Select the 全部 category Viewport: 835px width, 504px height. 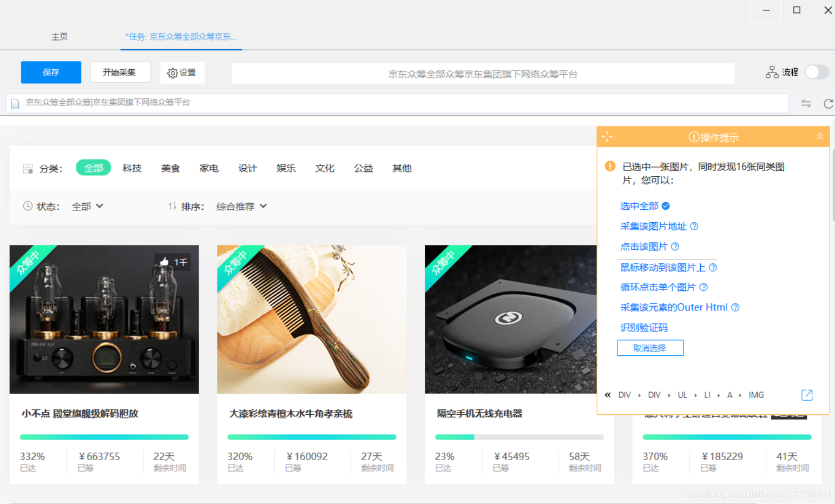(93, 168)
